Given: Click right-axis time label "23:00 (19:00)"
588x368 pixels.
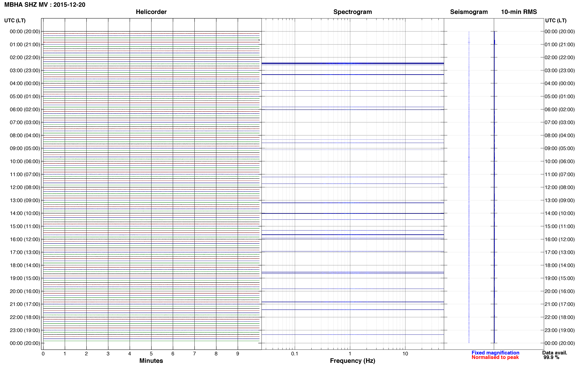Looking at the screenshot, I should point(560,330).
